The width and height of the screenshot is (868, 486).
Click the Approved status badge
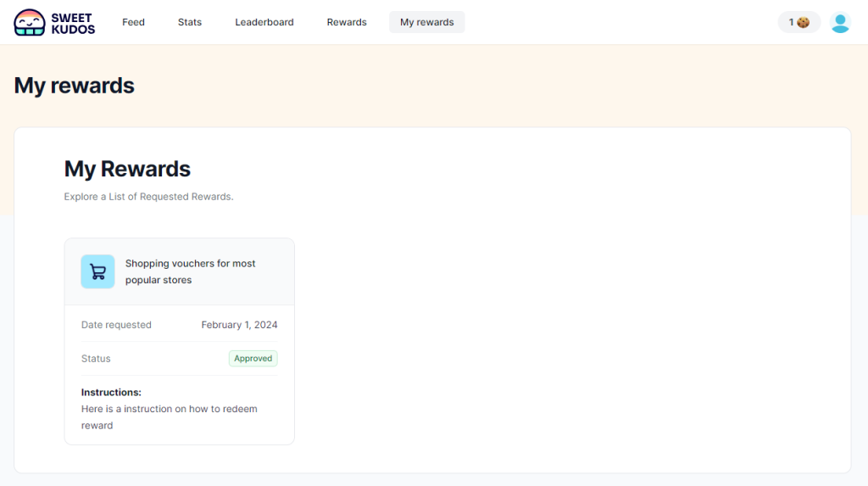253,359
